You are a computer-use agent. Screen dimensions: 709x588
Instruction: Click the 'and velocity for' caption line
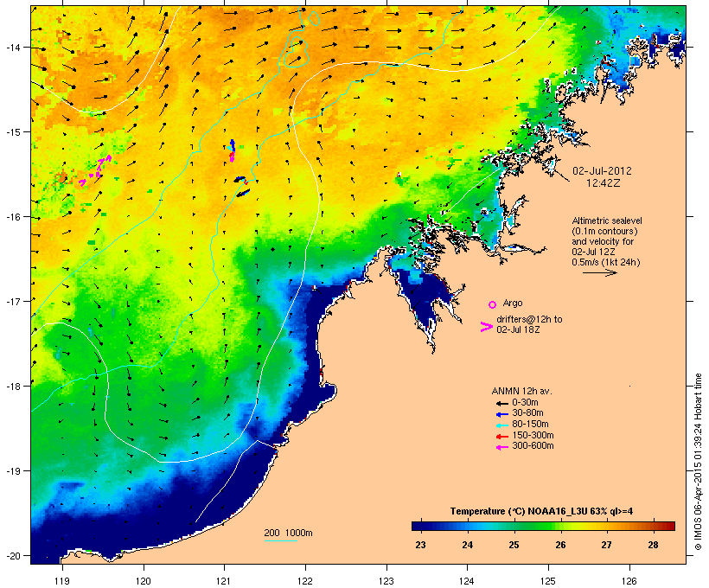[x=603, y=241]
